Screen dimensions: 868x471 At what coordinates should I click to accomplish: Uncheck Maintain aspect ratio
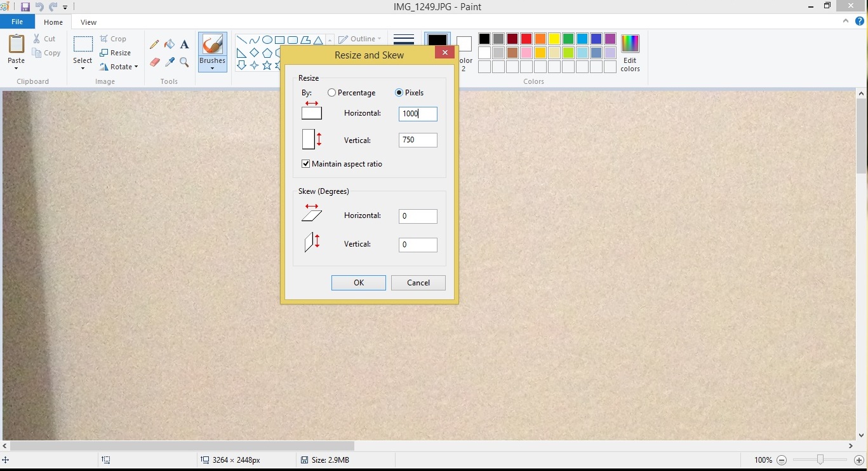[306, 164]
